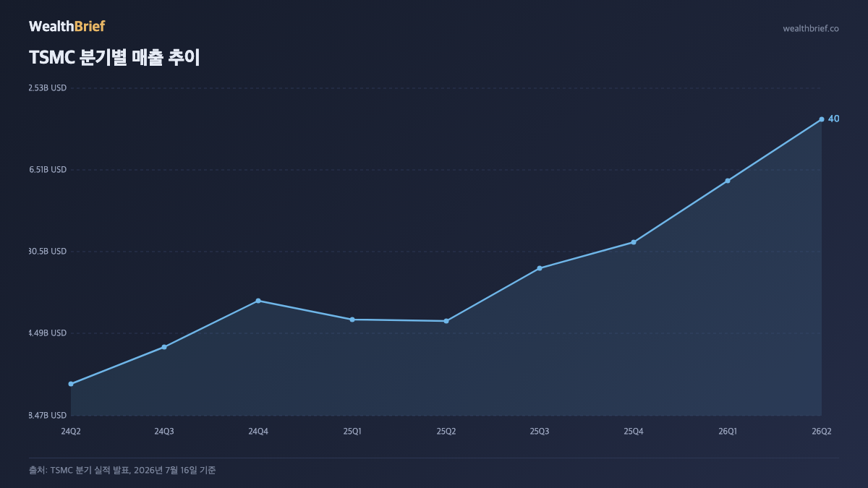Click the 25Q1 data point marker
Viewport: 868px width, 488px height.
tap(352, 320)
